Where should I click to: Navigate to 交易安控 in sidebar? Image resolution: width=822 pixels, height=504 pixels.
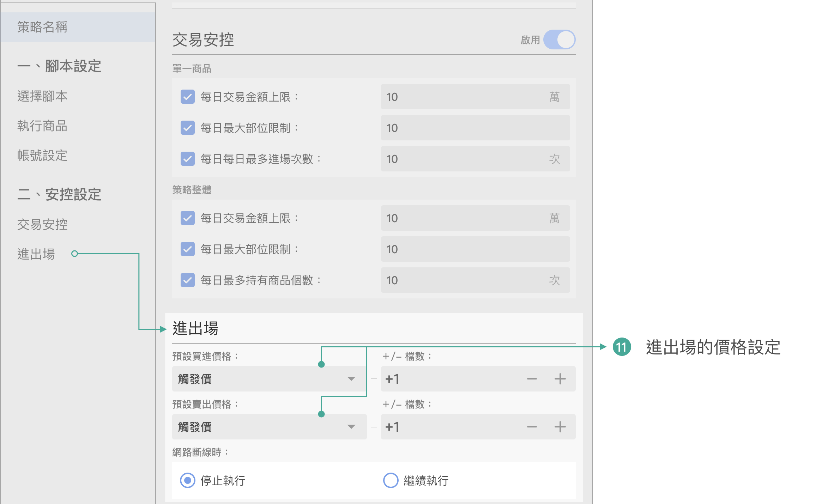[x=42, y=225]
